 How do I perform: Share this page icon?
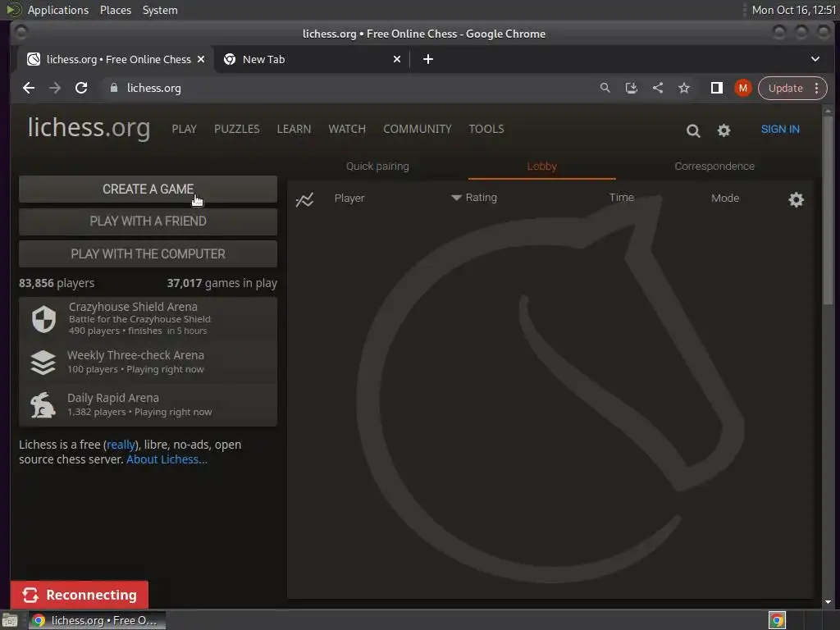click(658, 88)
